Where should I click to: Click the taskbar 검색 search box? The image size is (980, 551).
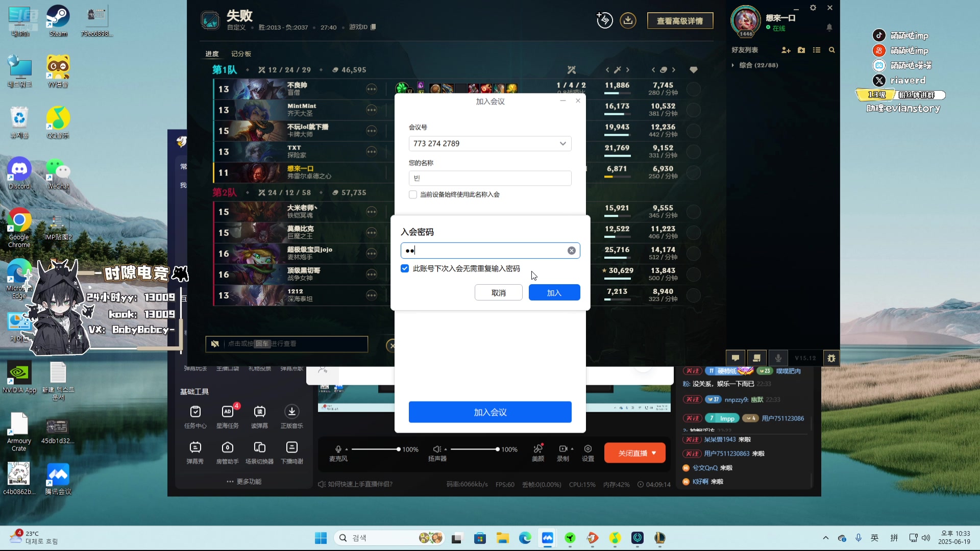(389, 538)
